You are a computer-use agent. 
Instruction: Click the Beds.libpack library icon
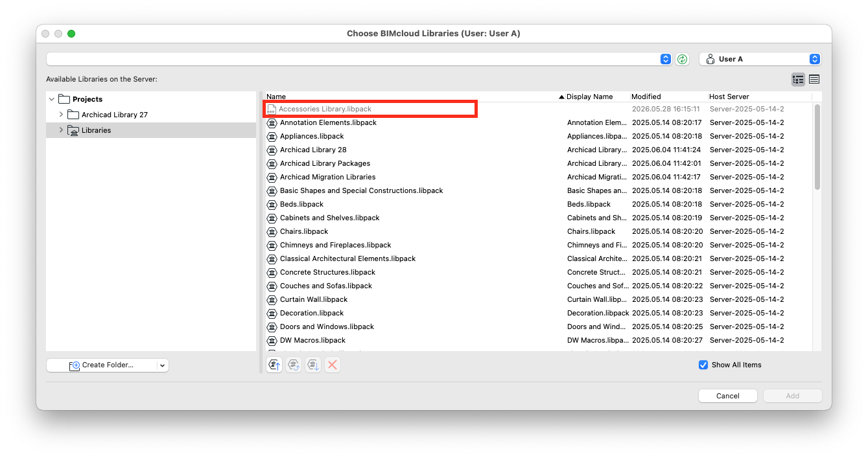(x=272, y=205)
